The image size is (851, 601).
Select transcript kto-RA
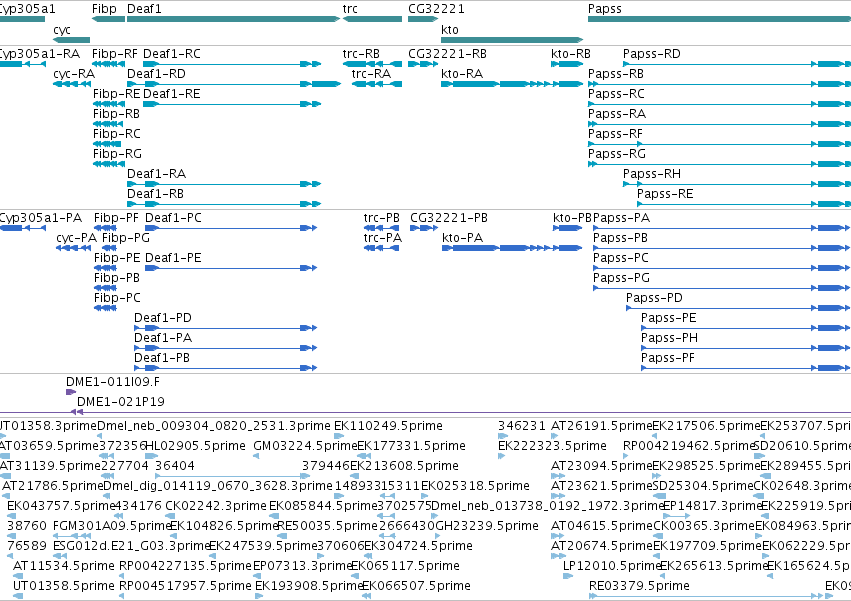click(x=512, y=84)
